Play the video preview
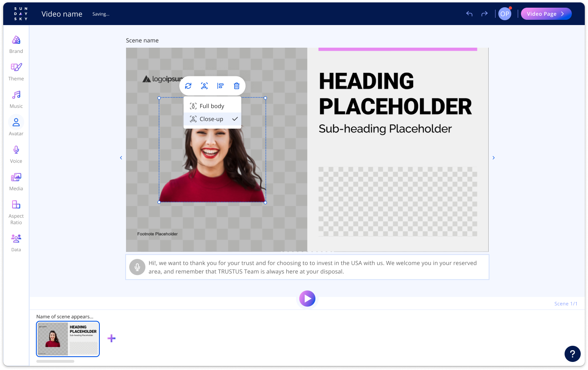588x370 pixels. [x=307, y=299]
